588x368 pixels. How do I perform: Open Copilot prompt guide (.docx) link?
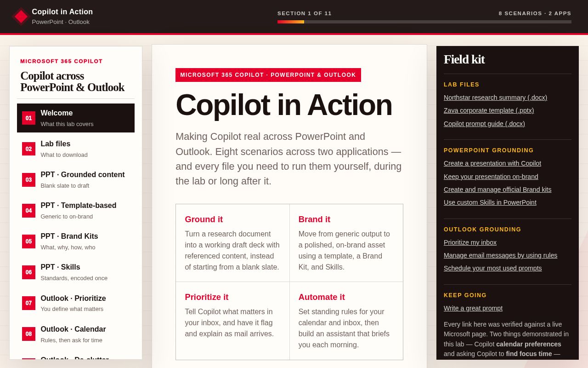484,124
